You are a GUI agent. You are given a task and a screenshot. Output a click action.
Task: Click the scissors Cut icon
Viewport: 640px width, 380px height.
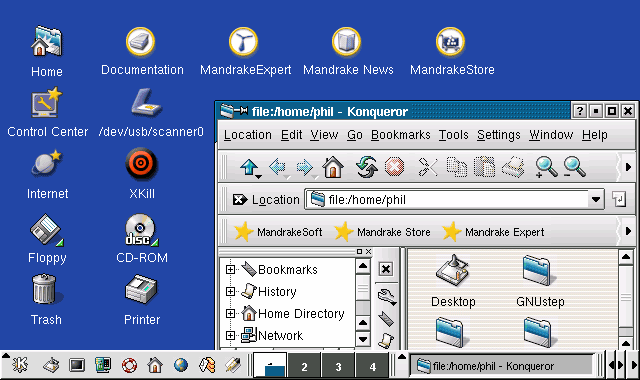pos(428,167)
